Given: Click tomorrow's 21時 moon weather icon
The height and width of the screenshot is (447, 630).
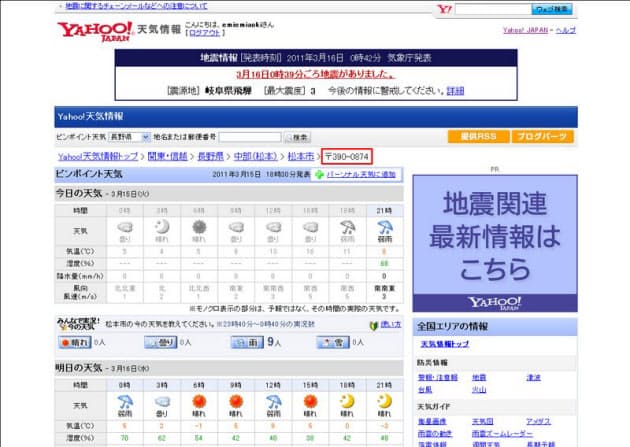Looking at the screenshot, I should click(x=385, y=400).
